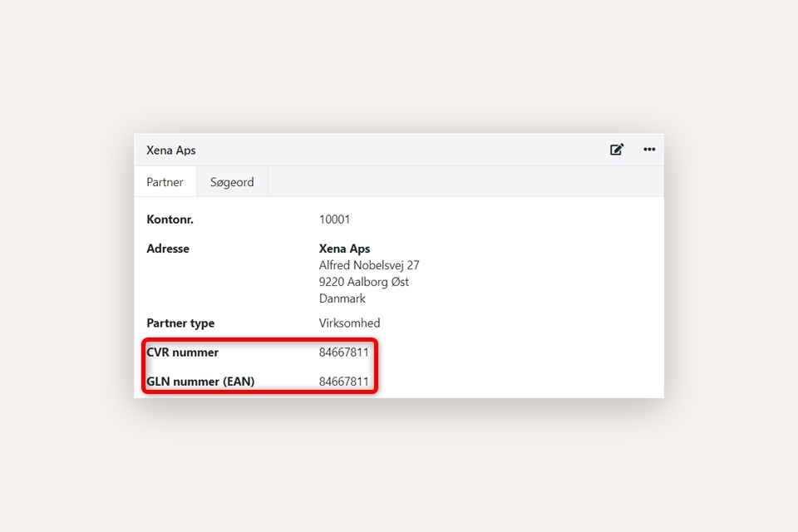Open the three-dot more options menu
This screenshot has height=532, width=798.
coord(649,150)
